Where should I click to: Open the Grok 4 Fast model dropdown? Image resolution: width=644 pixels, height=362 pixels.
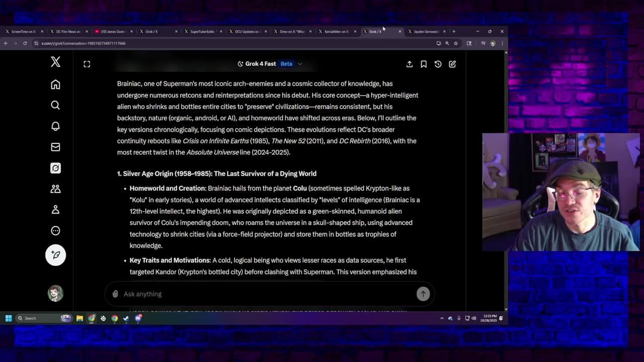pyautogui.click(x=270, y=64)
